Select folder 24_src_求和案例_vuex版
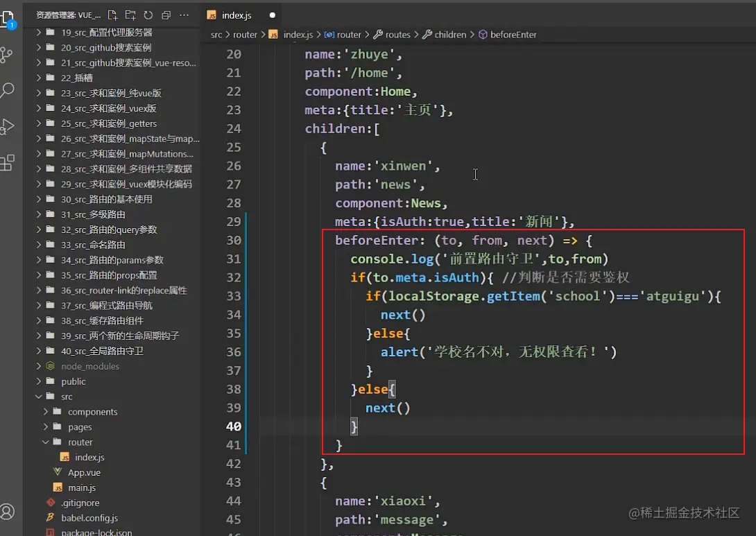This screenshot has width=756, height=536. (x=108, y=108)
